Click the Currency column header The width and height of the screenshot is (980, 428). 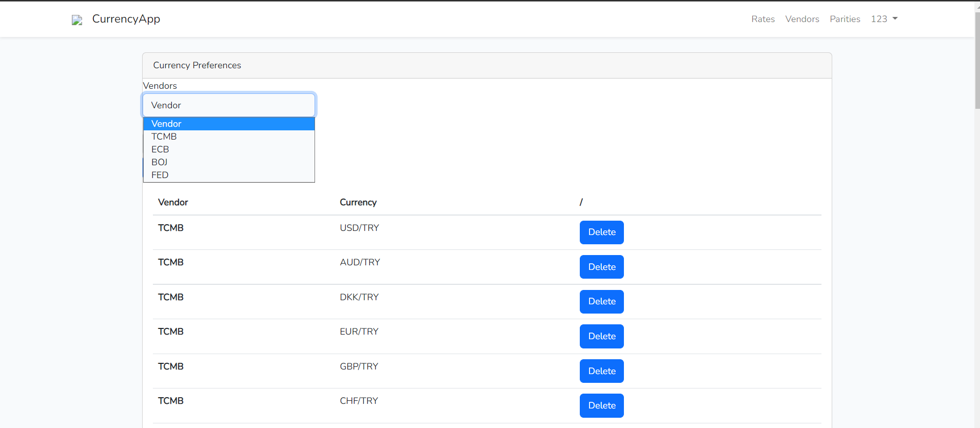click(x=358, y=202)
